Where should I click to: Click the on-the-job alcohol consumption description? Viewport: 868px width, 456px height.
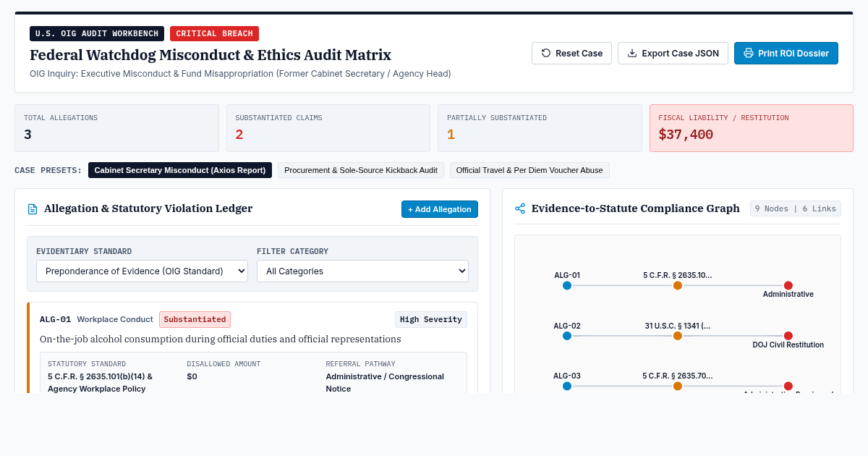click(221, 339)
